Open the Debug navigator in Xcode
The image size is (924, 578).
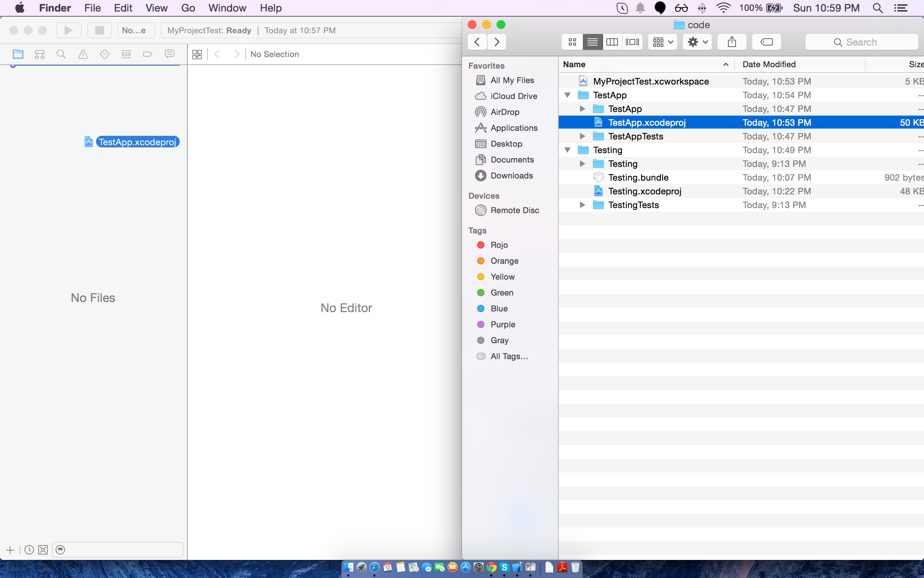(126, 54)
